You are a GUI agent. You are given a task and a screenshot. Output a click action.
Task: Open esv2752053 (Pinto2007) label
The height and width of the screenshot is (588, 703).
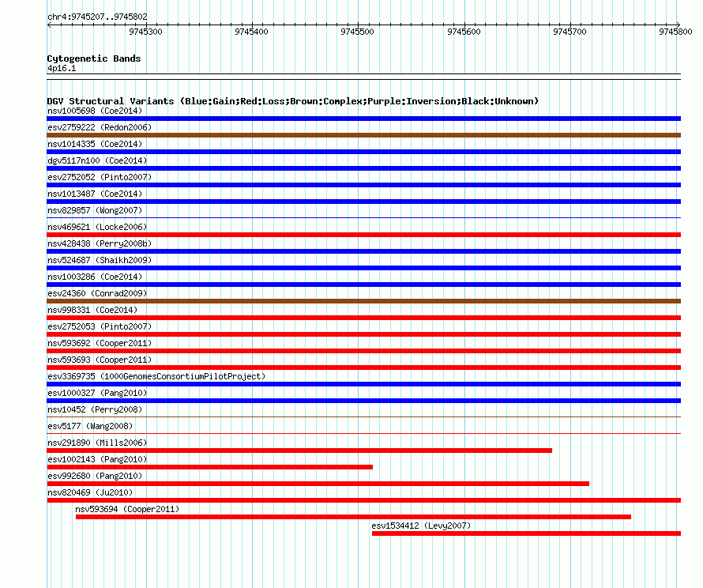click(100, 326)
